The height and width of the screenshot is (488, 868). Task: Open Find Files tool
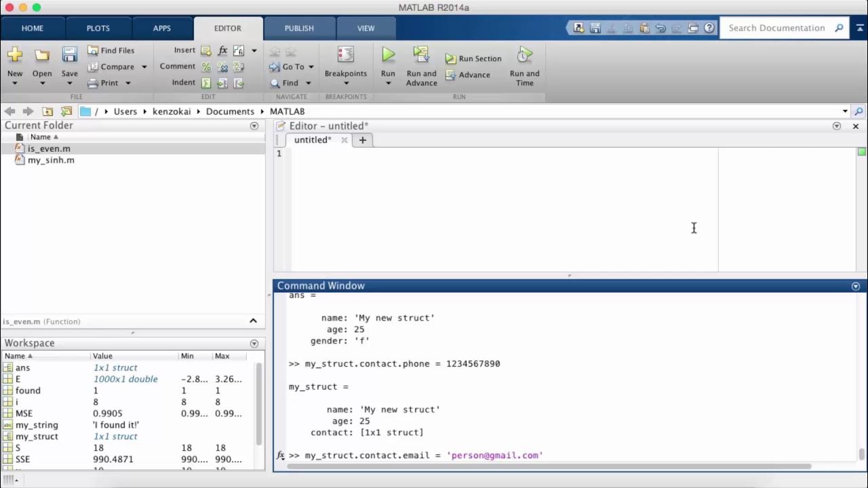[x=111, y=50]
